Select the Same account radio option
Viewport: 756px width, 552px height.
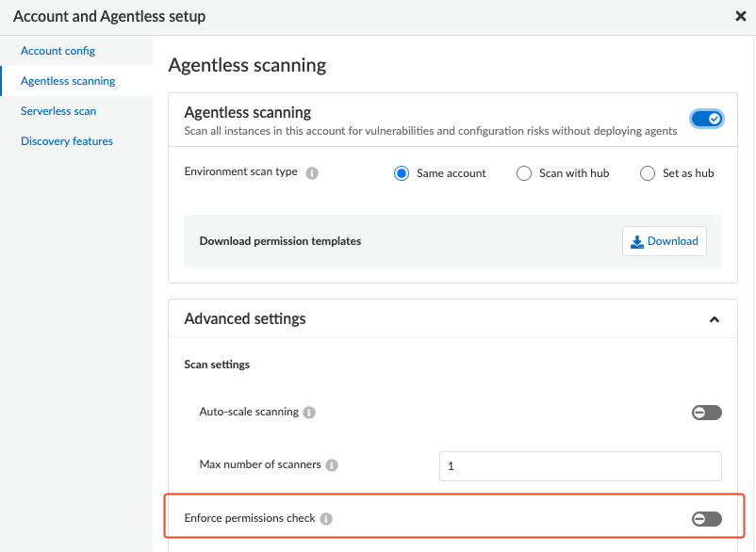coord(402,173)
